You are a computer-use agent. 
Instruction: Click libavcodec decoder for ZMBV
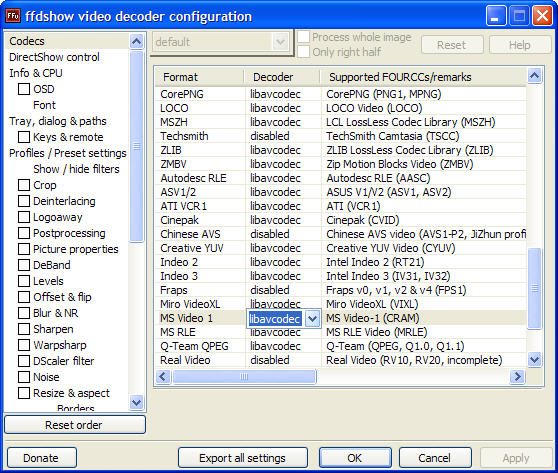pyautogui.click(x=275, y=164)
